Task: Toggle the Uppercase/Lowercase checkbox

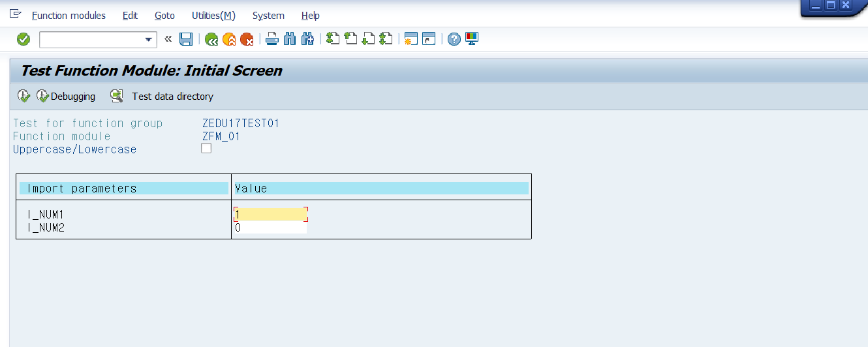Action: (206, 148)
